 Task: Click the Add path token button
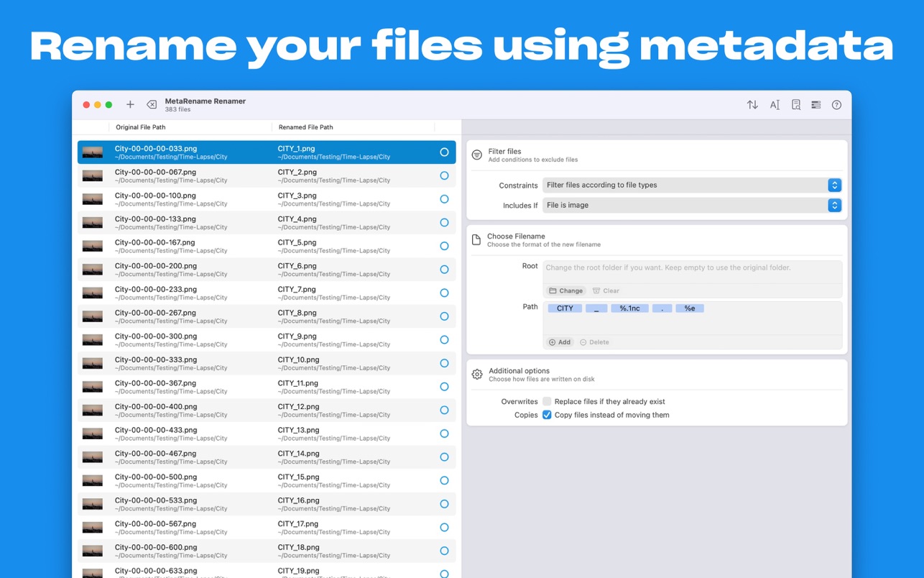(x=560, y=342)
